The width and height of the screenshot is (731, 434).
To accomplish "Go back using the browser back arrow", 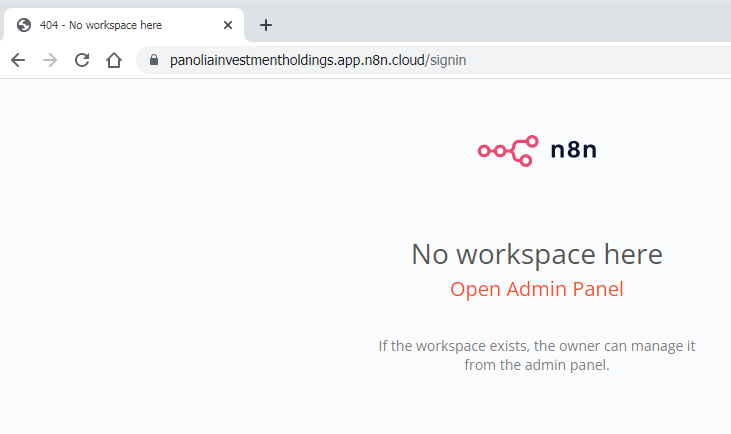I will [18, 60].
